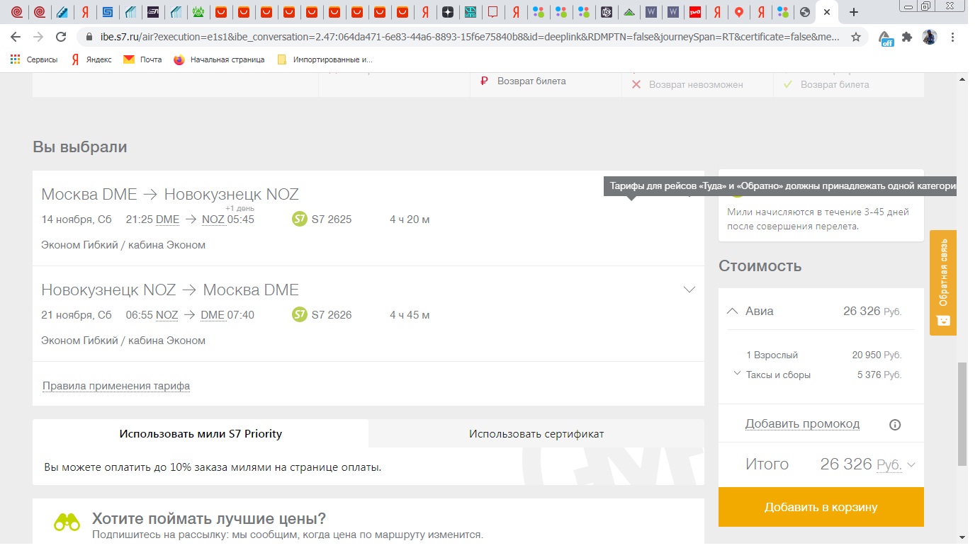The height and width of the screenshot is (548, 980).
Task: Expand the Новокузнецк → Москва flight details
Action: [689, 290]
